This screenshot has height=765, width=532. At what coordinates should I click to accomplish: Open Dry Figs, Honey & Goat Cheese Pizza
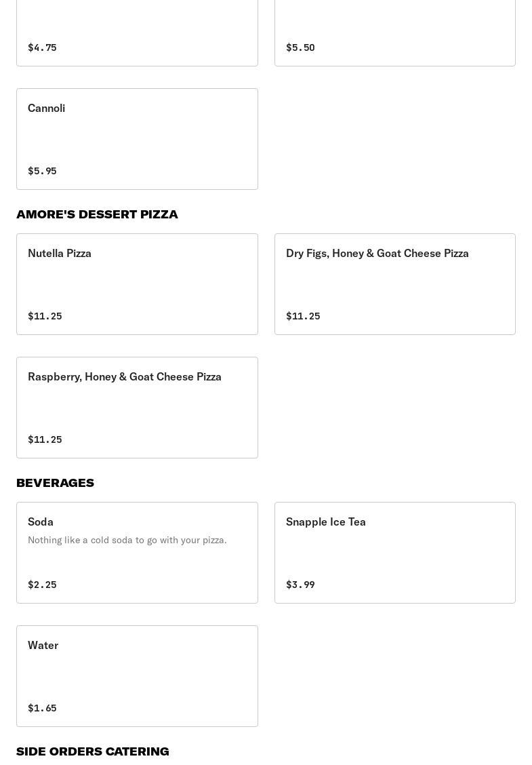(377, 254)
